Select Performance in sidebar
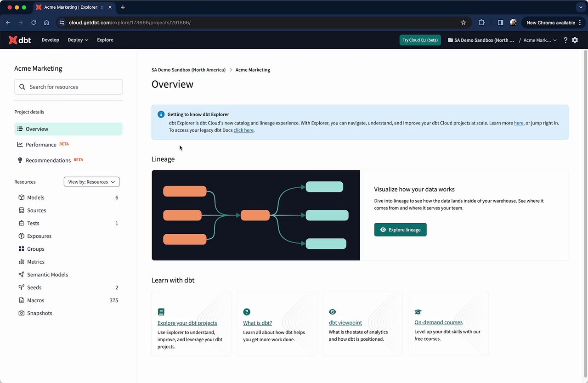The width and height of the screenshot is (588, 383). pyautogui.click(x=68, y=145)
